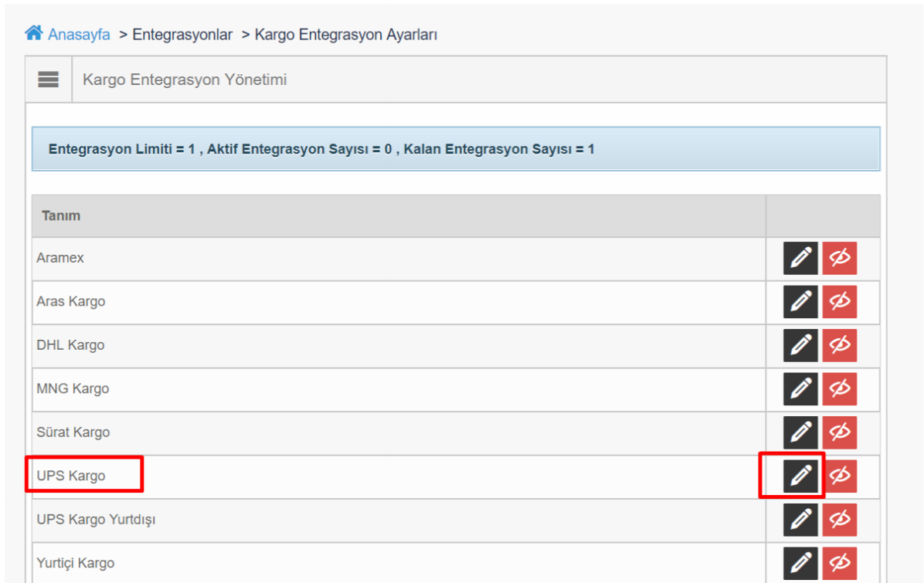
Task: Select the Yurtiçi Kargo row name
Action: pyautogui.click(x=76, y=563)
